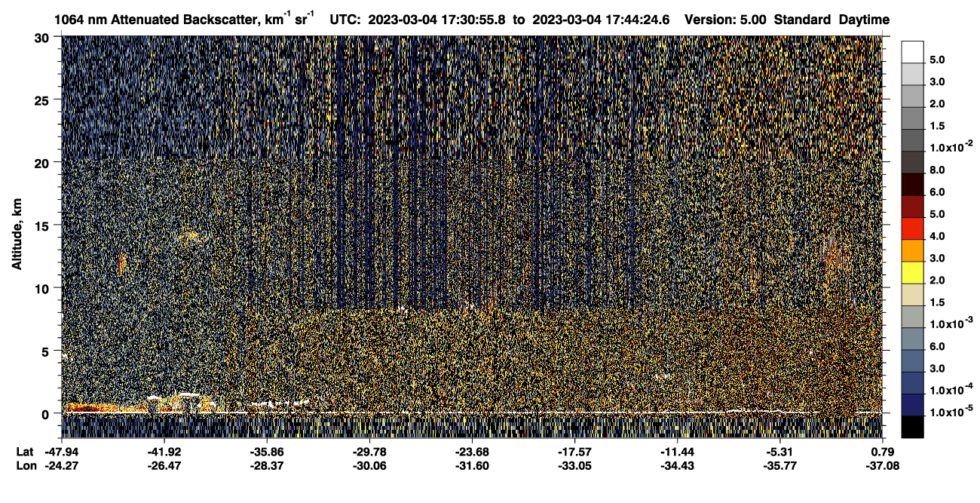Click longitude value '-28.37'
This screenshot has height=503, width=980.
(266, 466)
